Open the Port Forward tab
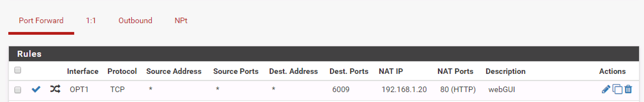The height and width of the screenshot is (102, 644). click(41, 21)
